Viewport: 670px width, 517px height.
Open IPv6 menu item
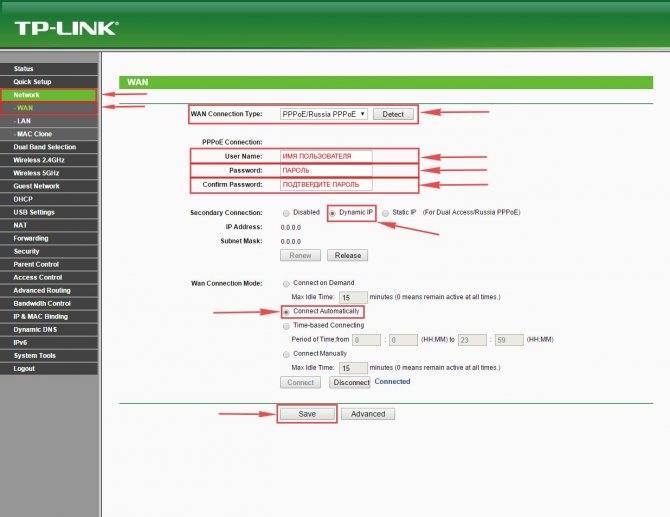(49, 342)
